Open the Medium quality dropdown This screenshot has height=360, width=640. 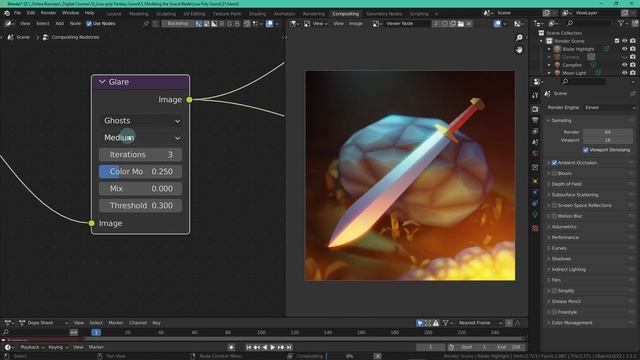(140, 138)
